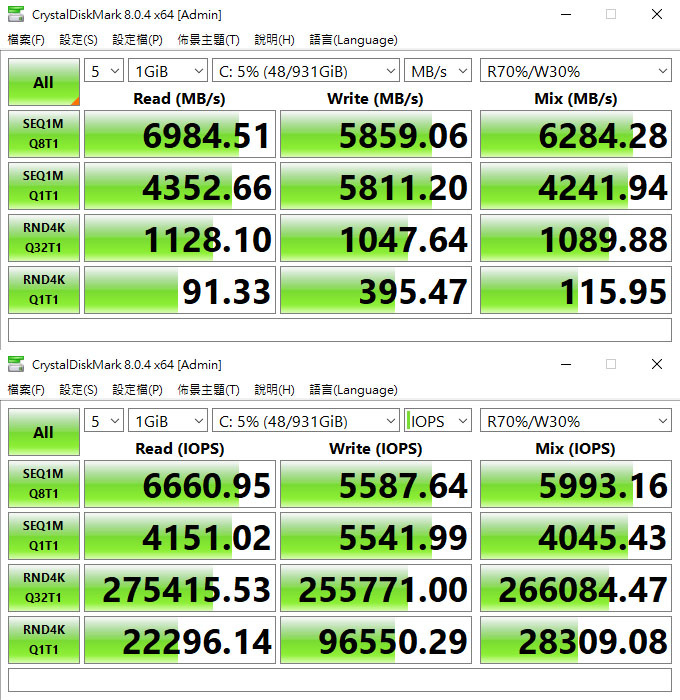Click the 1047.64 random write result
Viewport: 680px width, 700px height.
tap(376, 238)
